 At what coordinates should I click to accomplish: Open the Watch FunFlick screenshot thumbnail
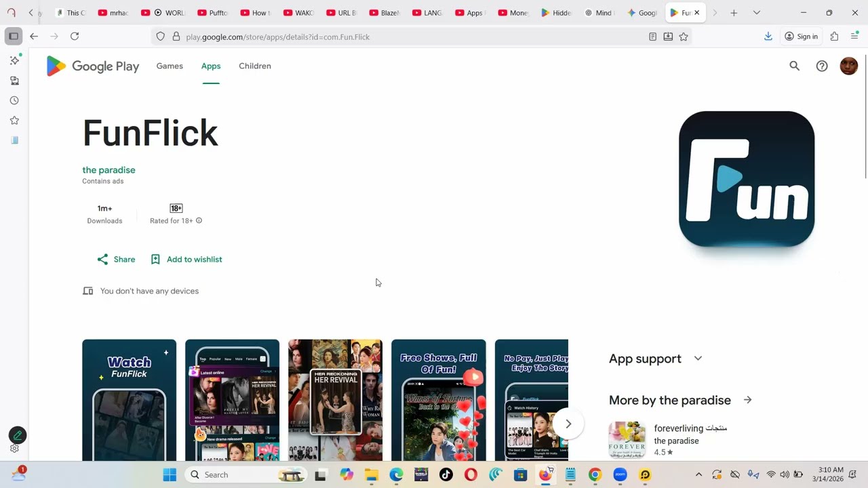point(129,400)
